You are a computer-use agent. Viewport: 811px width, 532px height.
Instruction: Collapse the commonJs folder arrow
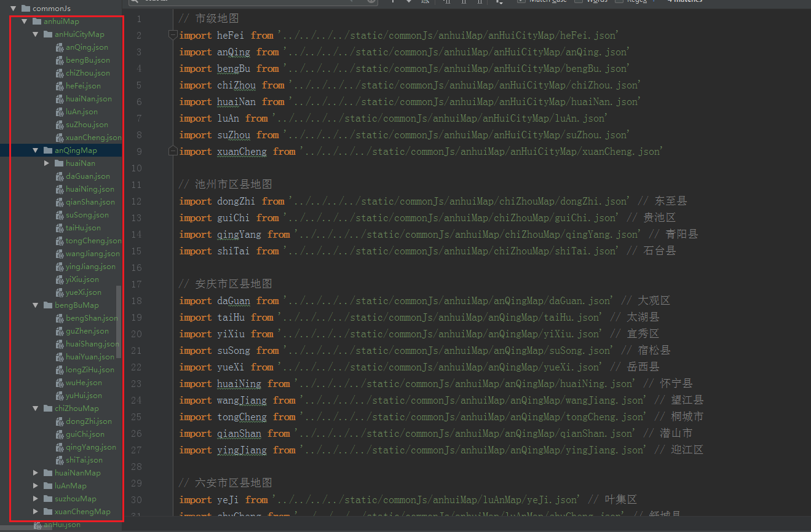click(13, 9)
